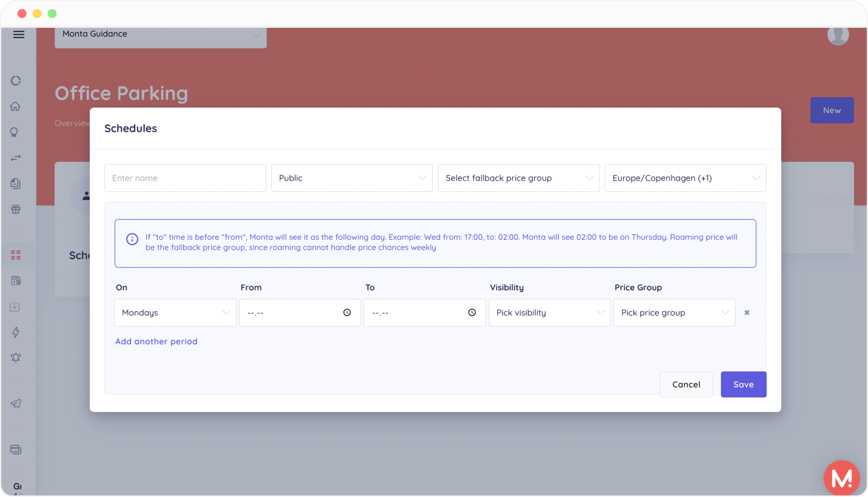Go to the home sidebar icon
The height and width of the screenshot is (497, 868).
[15, 106]
